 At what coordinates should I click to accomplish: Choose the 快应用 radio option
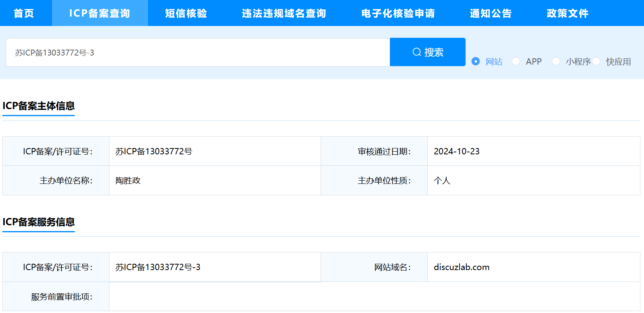pyautogui.click(x=596, y=61)
